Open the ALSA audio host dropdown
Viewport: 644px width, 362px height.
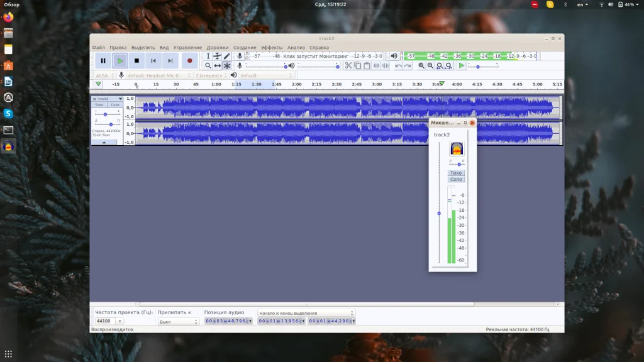coord(104,75)
